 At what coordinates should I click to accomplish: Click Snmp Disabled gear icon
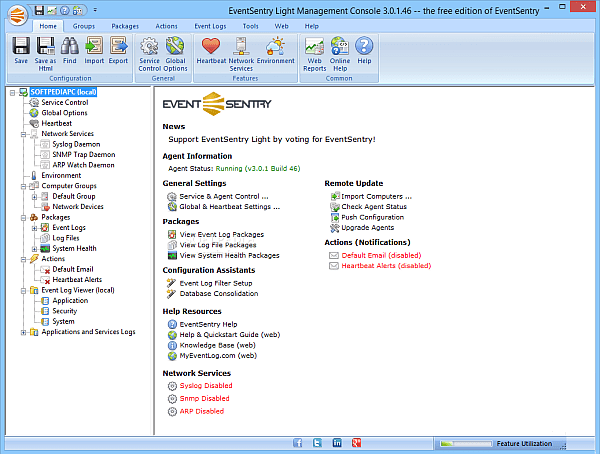click(173, 399)
